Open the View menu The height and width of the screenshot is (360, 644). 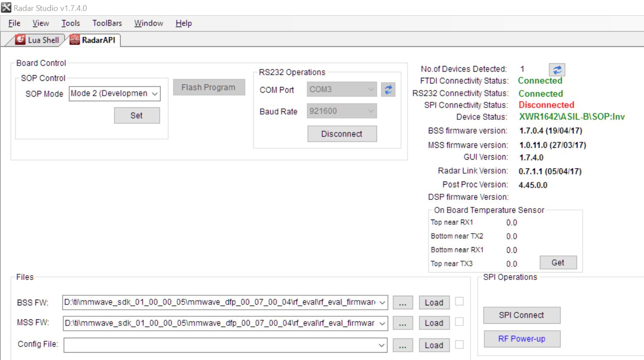(41, 23)
